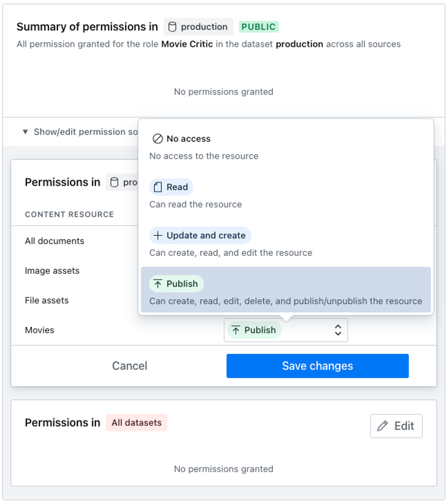
Task: Collapse the Show/edit permission sources triangle
Action: click(x=25, y=132)
